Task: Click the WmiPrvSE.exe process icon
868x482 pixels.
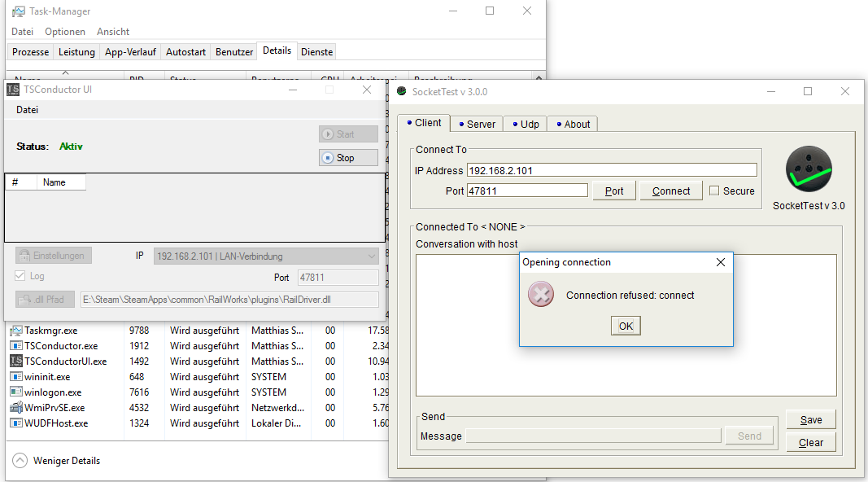Action: tap(16, 408)
